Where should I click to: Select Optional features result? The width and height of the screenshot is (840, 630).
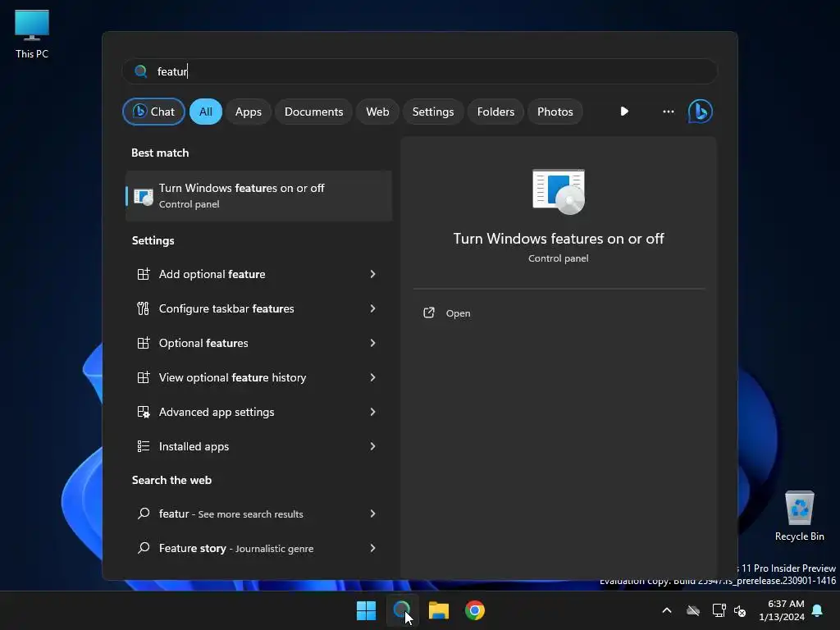tap(258, 343)
